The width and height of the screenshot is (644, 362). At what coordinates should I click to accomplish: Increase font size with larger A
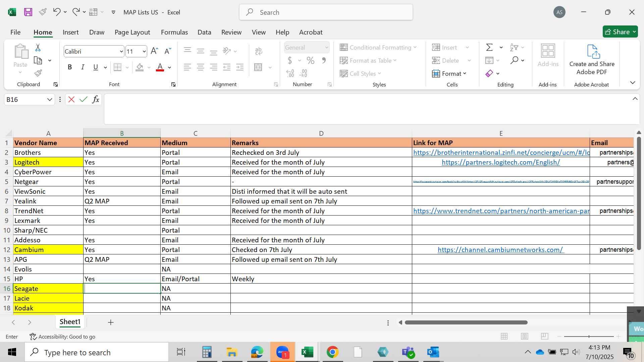point(154,51)
